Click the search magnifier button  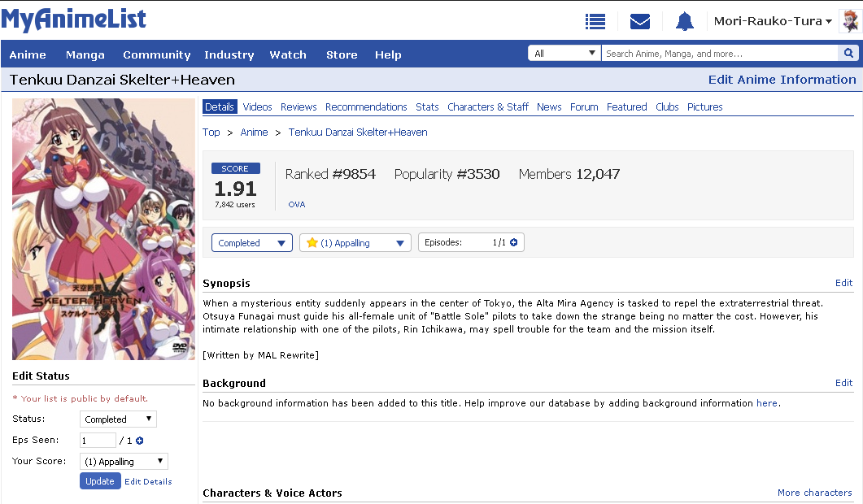coord(848,54)
